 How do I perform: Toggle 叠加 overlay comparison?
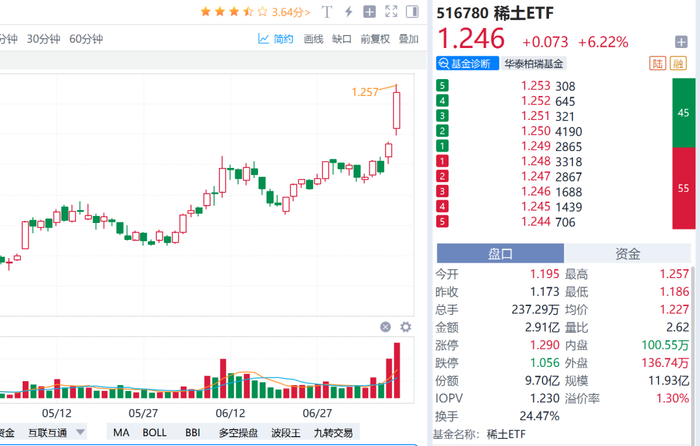[x=408, y=39]
